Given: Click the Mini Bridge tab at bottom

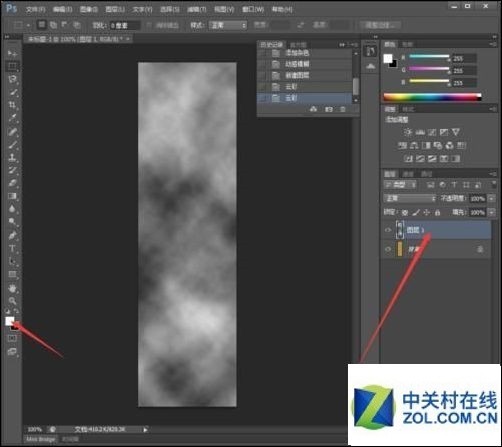Looking at the screenshot, I should pyautogui.click(x=41, y=439).
